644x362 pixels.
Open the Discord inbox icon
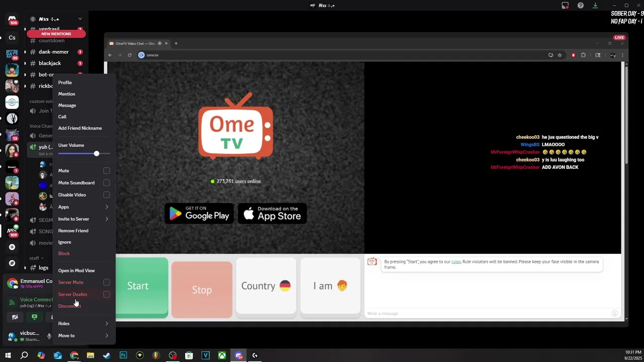[x=565, y=6]
